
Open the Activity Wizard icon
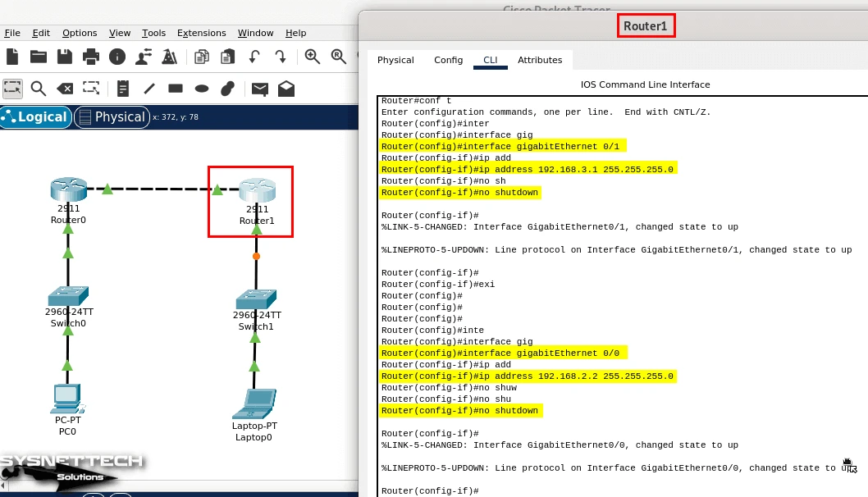click(x=171, y=57)
